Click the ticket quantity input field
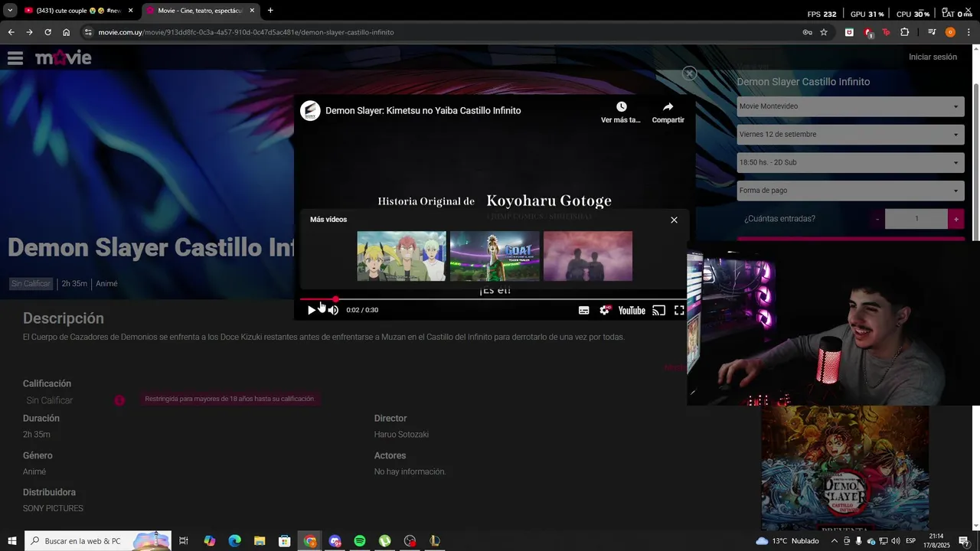This screenshot has height=551, width=980. pyautogui.click(x=916, y=219)
